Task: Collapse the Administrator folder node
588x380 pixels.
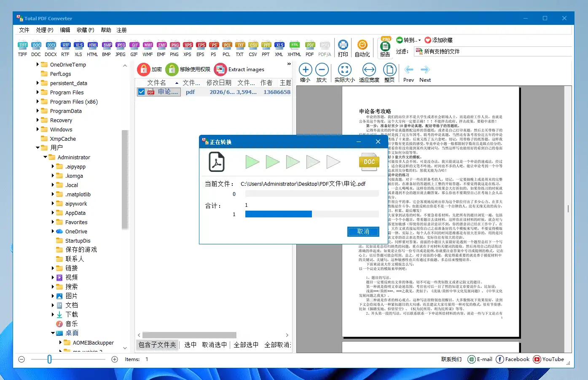Action: (x=45, y=157)
